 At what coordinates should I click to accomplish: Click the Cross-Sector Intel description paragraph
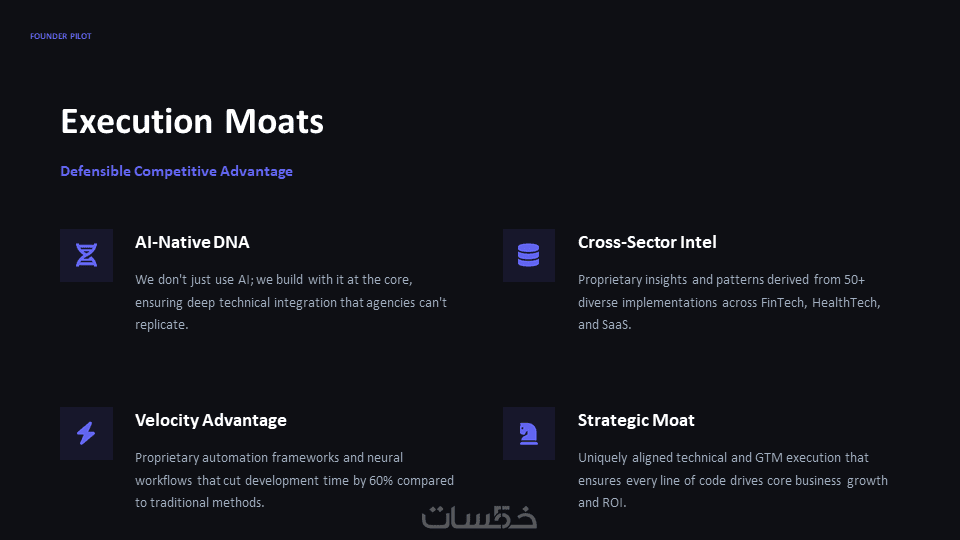point(729,302)
